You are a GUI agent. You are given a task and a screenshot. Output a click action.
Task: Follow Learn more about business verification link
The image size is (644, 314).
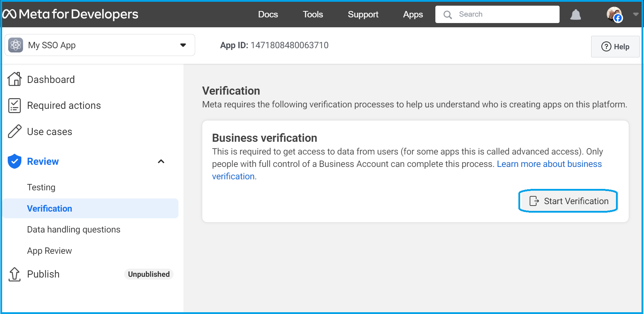[x=549, y=164]
